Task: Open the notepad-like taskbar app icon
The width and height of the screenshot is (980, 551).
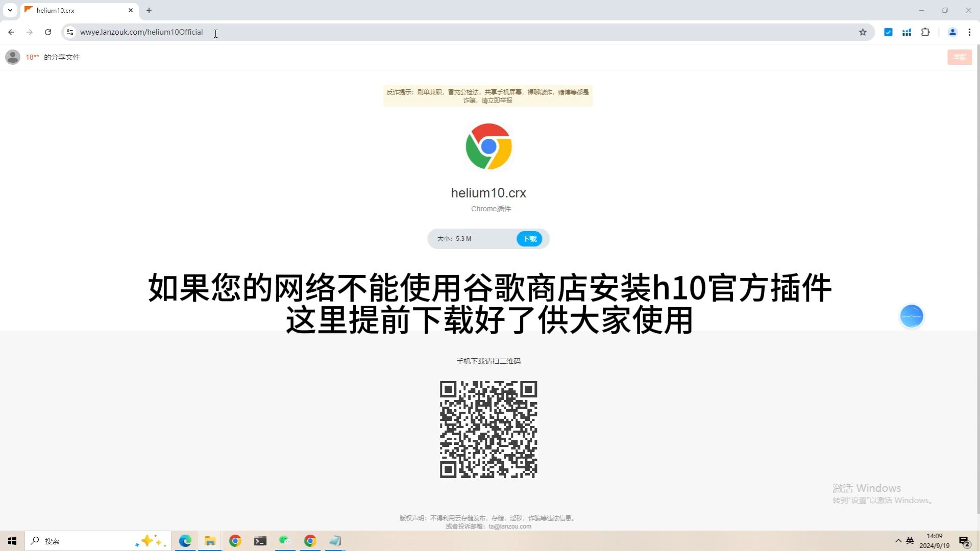Action: click(x=335, y=541)
